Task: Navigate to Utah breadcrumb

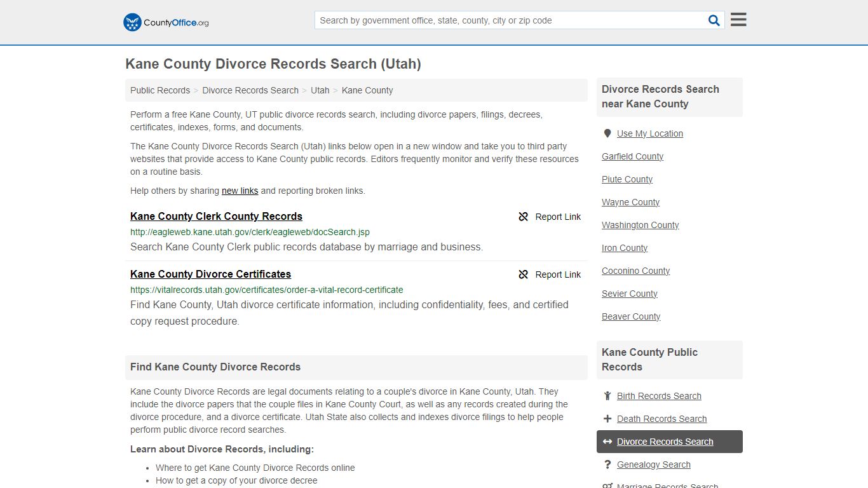Action: (x=320, y=90)
